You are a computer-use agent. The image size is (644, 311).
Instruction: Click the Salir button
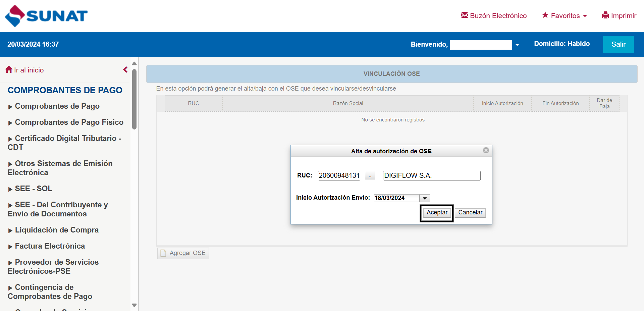(618, 44)
